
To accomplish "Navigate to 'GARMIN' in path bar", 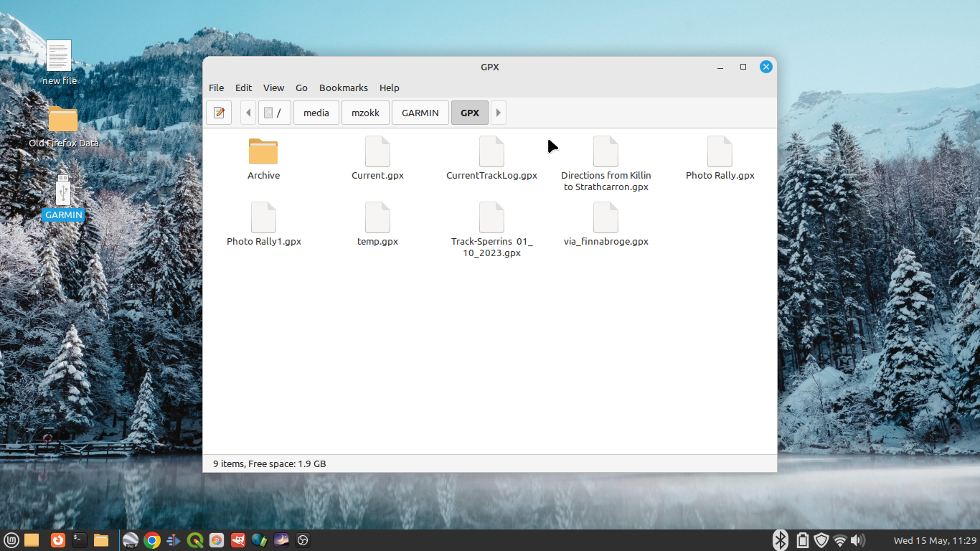I will pos(420,113).
